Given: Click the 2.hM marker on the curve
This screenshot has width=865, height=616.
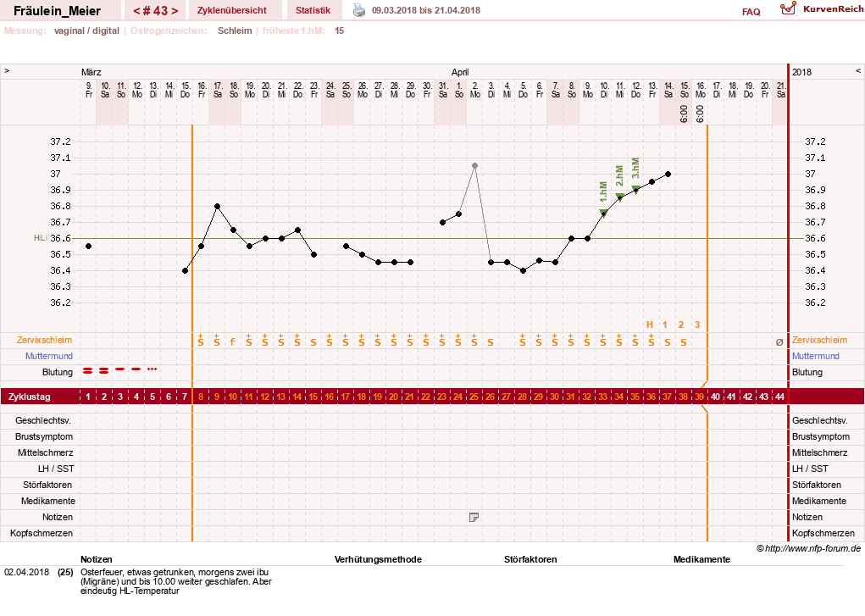Looking at the screenshot, I should (x=619, y=197).
